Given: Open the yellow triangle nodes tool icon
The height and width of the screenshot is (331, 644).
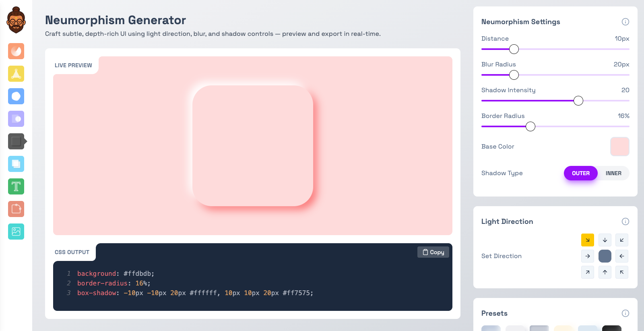Looking at the screenshot, I should [x=16, y=74].
